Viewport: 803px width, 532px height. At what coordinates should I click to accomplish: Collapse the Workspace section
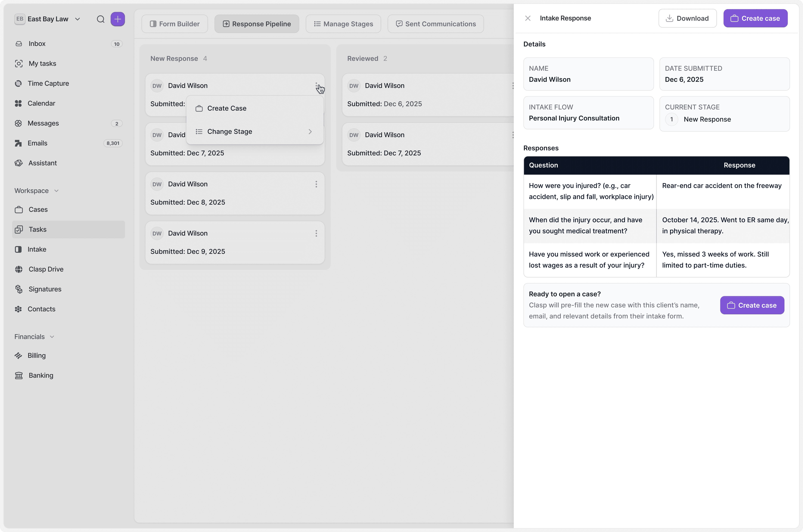click(37, 191)
